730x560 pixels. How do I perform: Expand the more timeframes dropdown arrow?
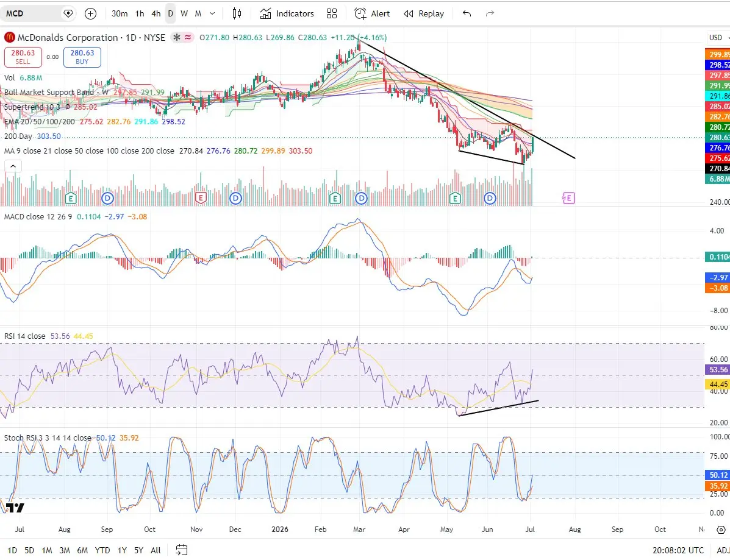coord(212,13)
